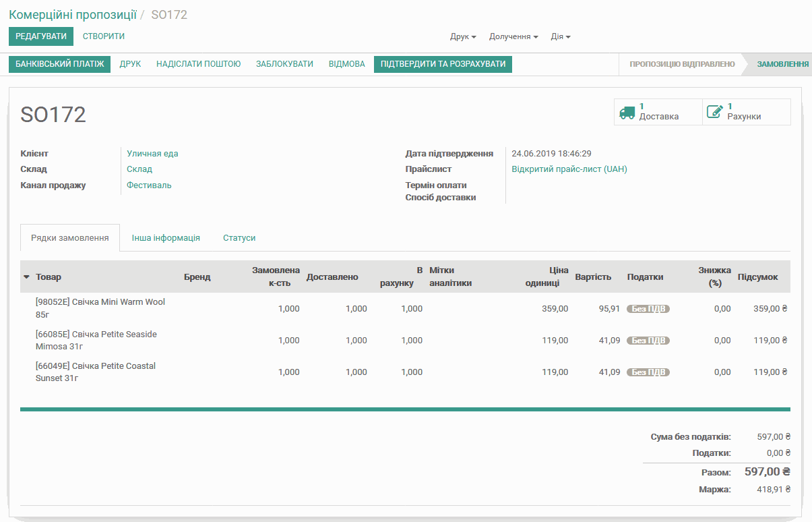Click ПІДТВЕРДИТИ ТА РОЗРАХУВАТИ button
The image size is (812, 522).
[443, 64]
